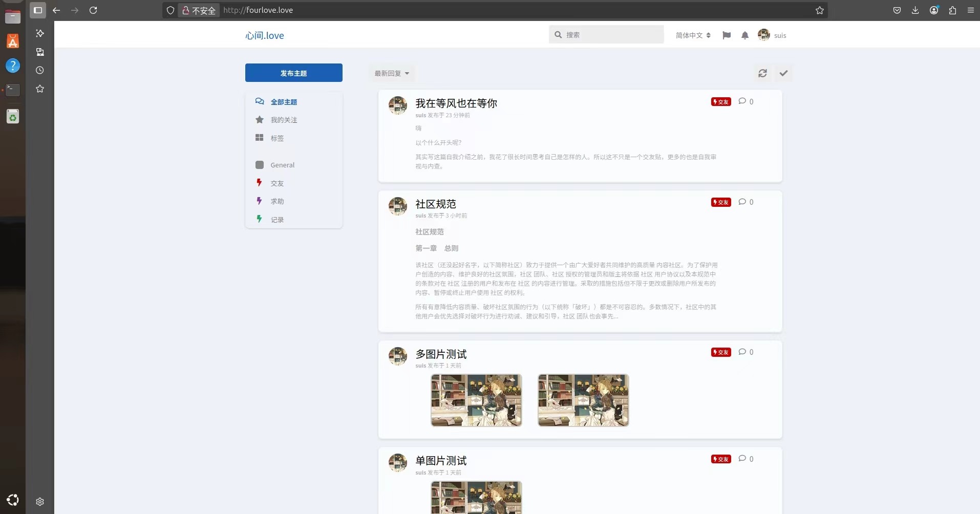The width and height of the screenshot is (980, 514).
Task: Open the 多图片测试 discussion
Action: pyautogui.click(x=441, y=354)
